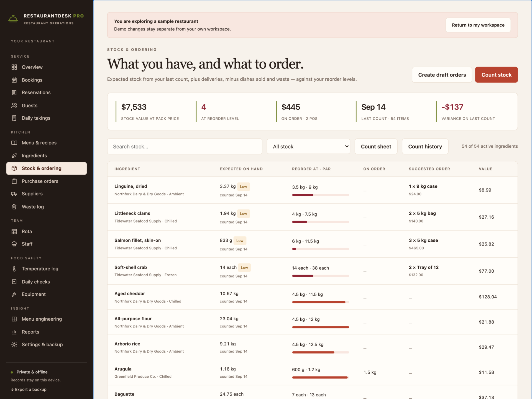This screenshot has width=532, height=399.
Task: Click the Guests people icon
Action: click(x=14, y=105)
